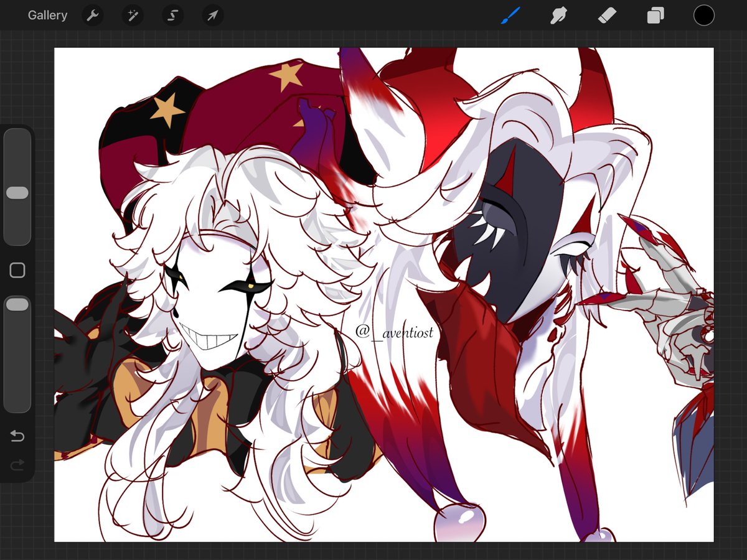Select the Smudge tool

(x=558, y=16)
